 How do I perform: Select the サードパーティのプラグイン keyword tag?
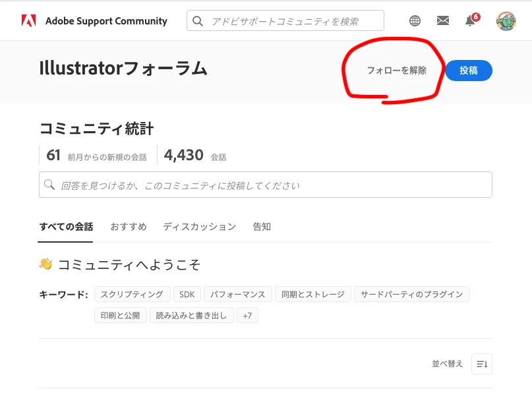point(412,294)
